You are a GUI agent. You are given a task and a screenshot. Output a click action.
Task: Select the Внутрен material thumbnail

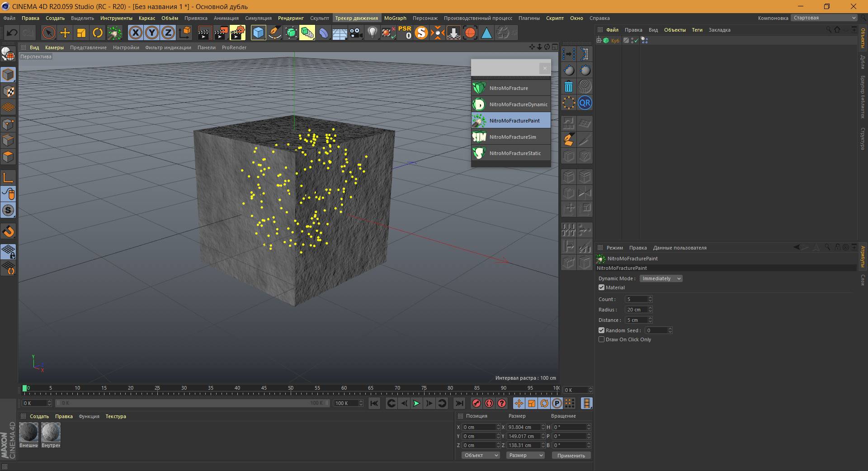[51, 433]
